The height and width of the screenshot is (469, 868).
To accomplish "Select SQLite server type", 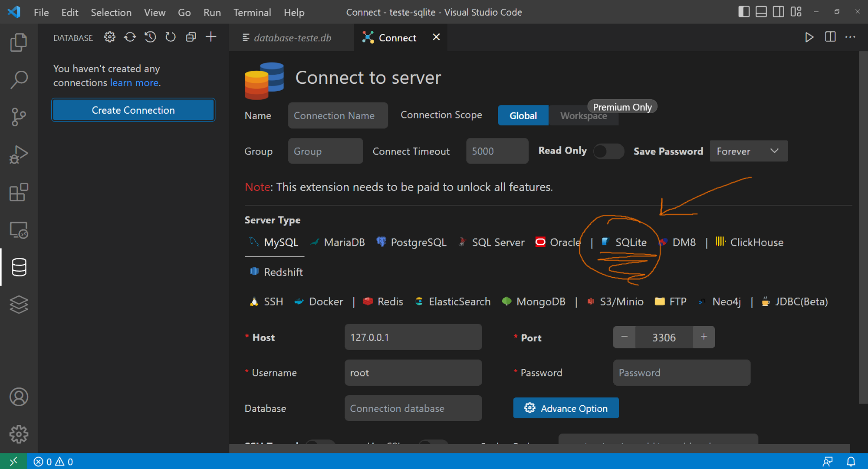I will click(x=630, y=242).
